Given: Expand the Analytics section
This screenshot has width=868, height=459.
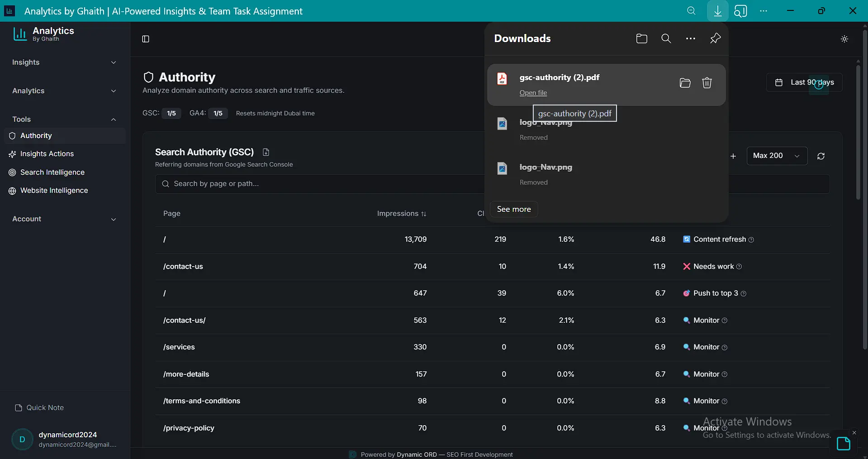Looking at the screenshot, I should tap(114, 91).
